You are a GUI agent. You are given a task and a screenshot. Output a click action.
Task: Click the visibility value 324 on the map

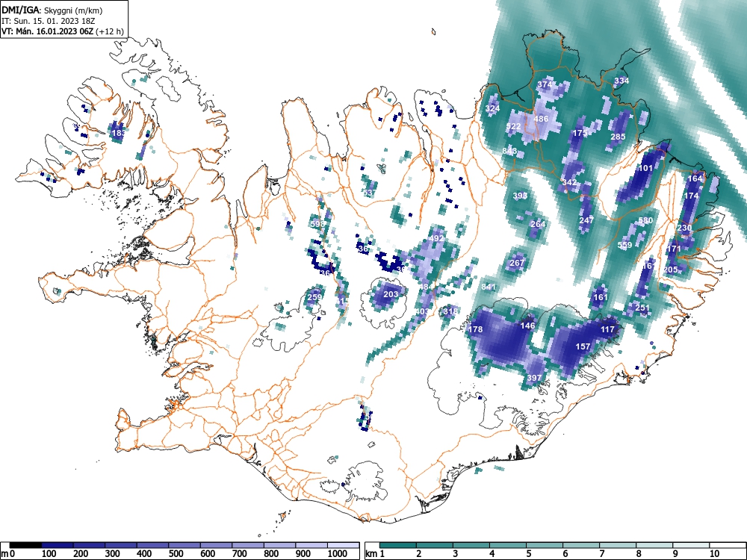(492, 108)
